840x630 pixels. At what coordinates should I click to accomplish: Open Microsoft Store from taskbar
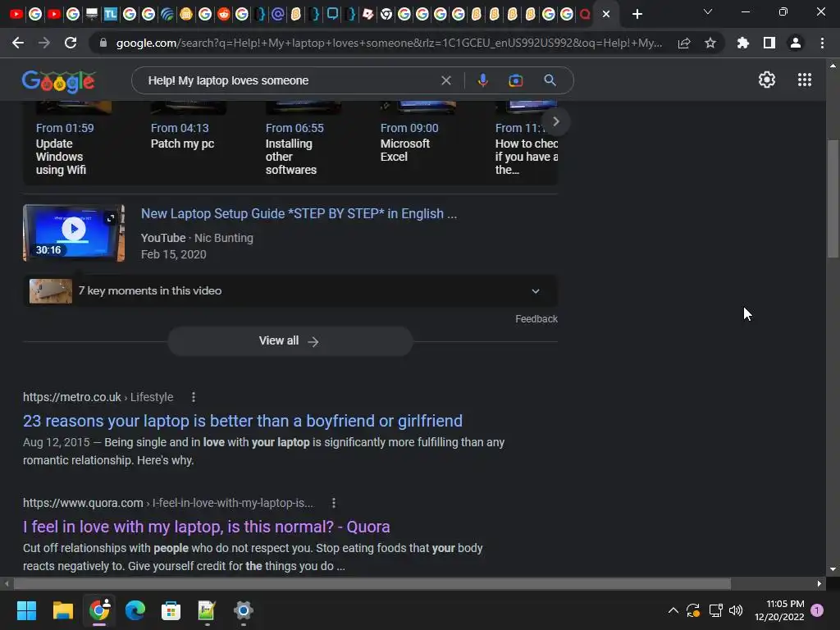(x=171, y=610)
